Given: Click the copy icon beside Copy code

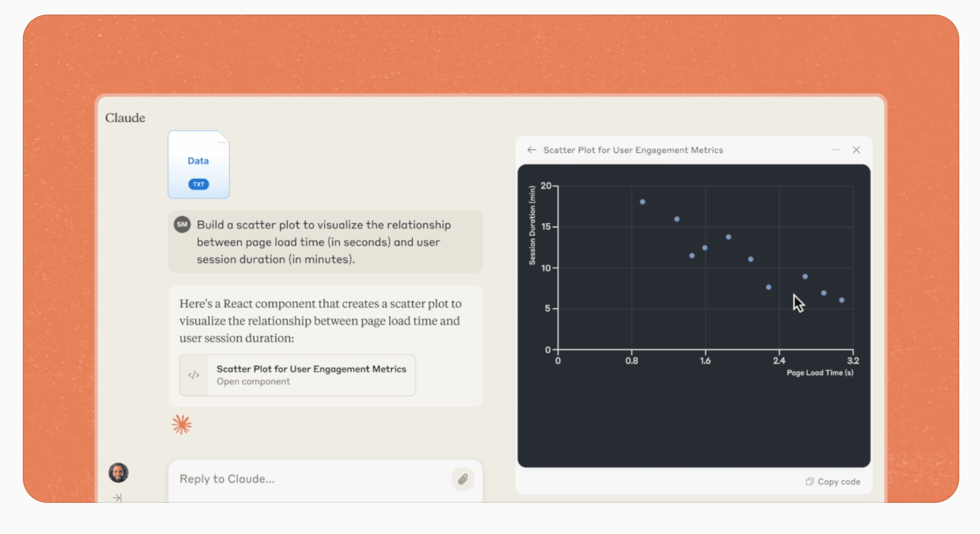Looking at the screenshot, I should (x=810, y=482).
